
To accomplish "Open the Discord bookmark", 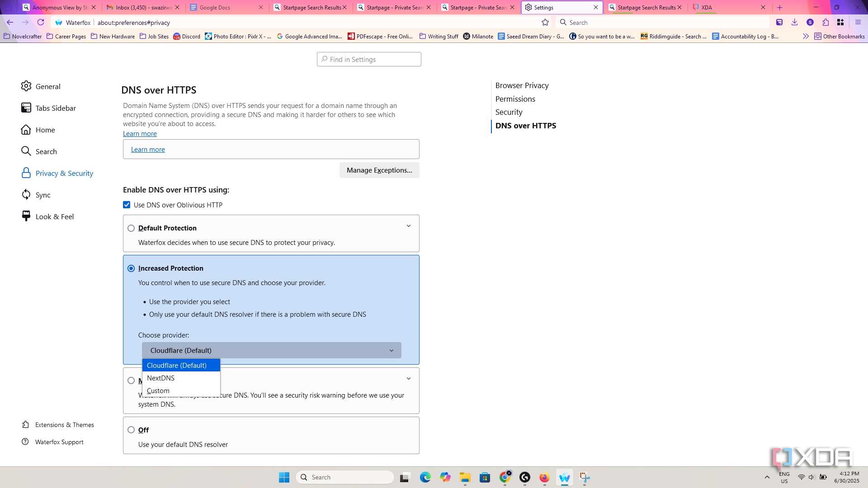I will (x=187, y=36).
